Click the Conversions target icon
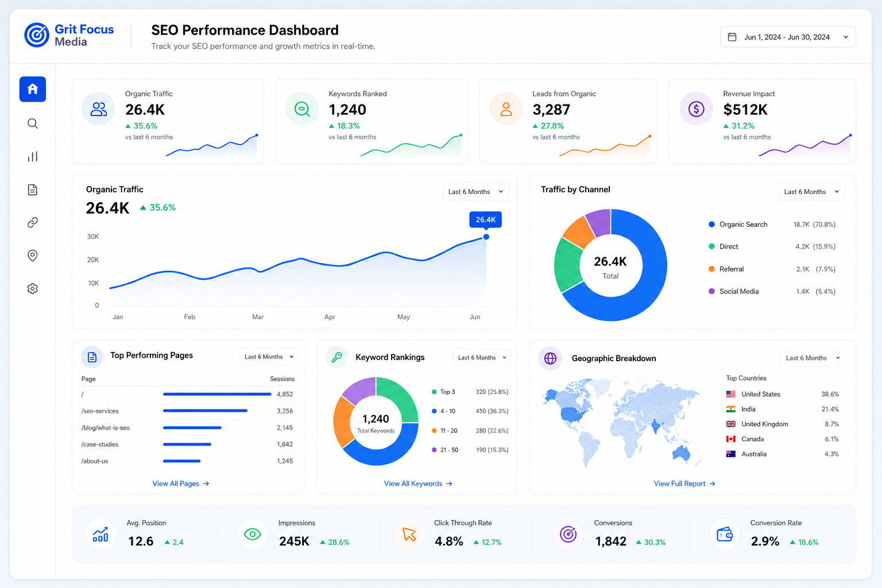 [568, 534]
